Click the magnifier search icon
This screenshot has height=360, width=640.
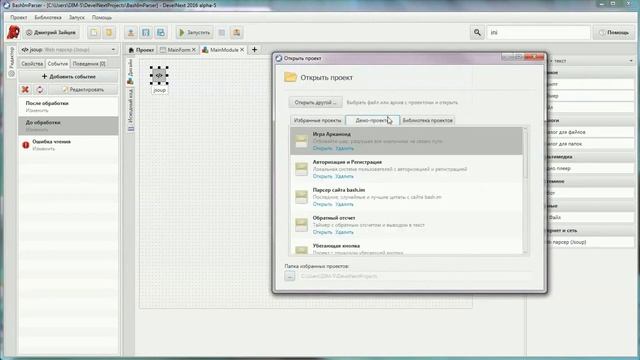pos(477,32)
